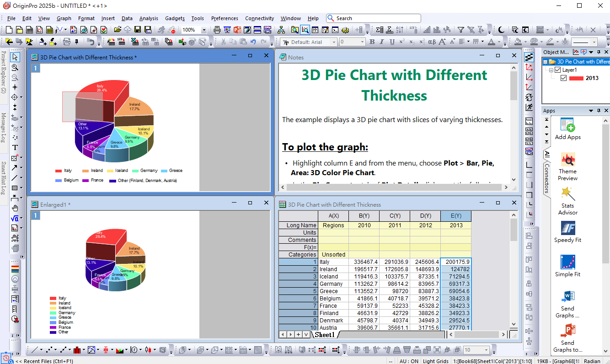Click the red 2013 color swatch in Object Manager
Image resolution: width=610 pixels, height=364 pixels.
coord(576,78)
